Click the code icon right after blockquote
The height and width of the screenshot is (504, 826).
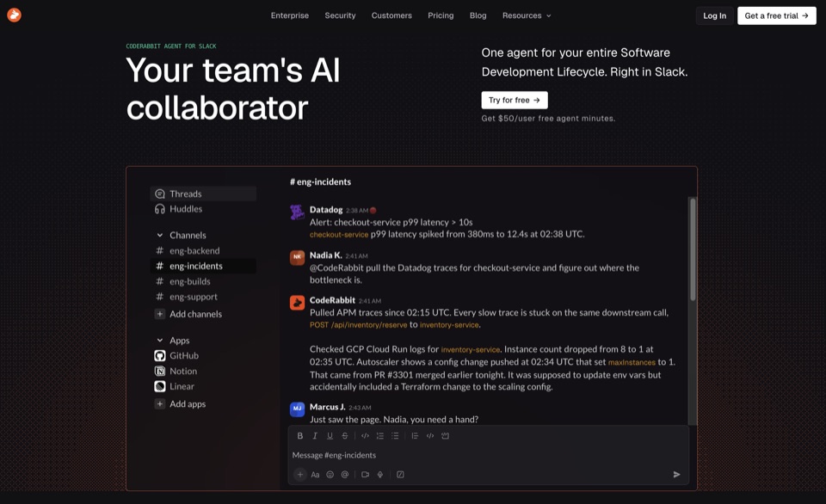point(430,435)
